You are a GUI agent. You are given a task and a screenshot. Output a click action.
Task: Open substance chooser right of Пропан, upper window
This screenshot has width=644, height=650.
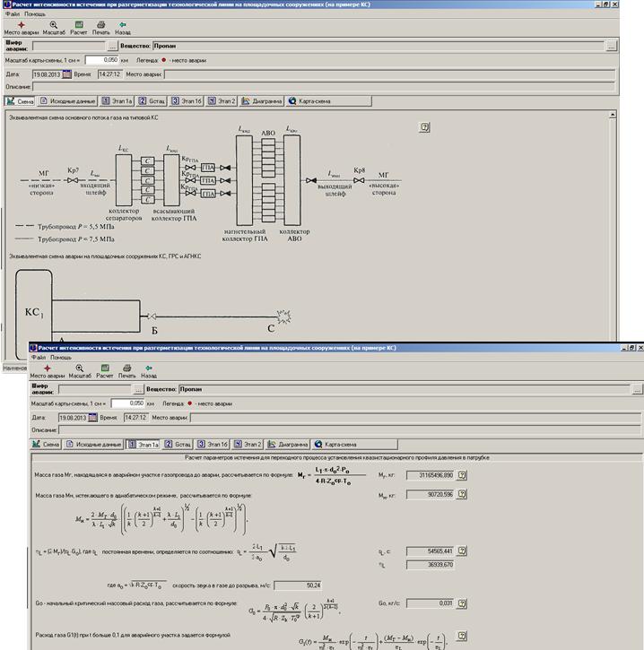pos(612,44)
